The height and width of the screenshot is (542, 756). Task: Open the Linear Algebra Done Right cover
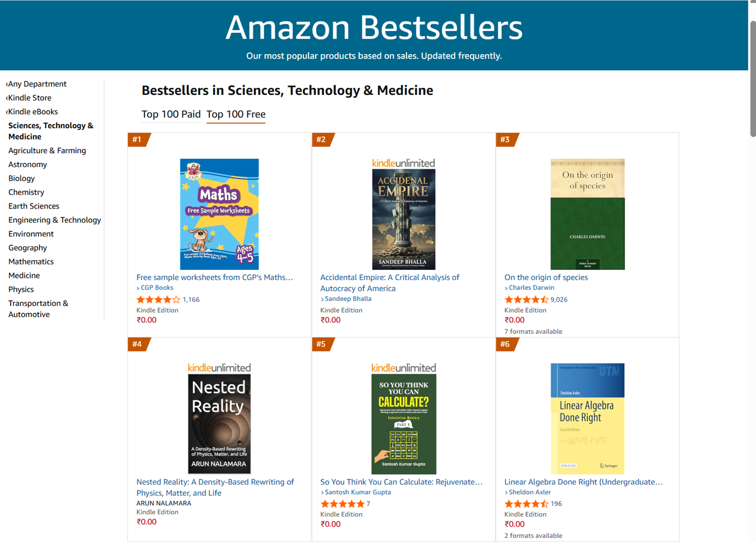tap(587, 419)
